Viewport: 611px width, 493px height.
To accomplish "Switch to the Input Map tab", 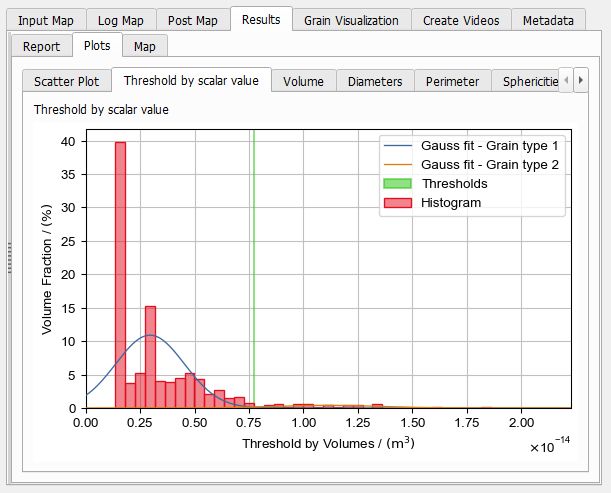I will tap(46, 20).
